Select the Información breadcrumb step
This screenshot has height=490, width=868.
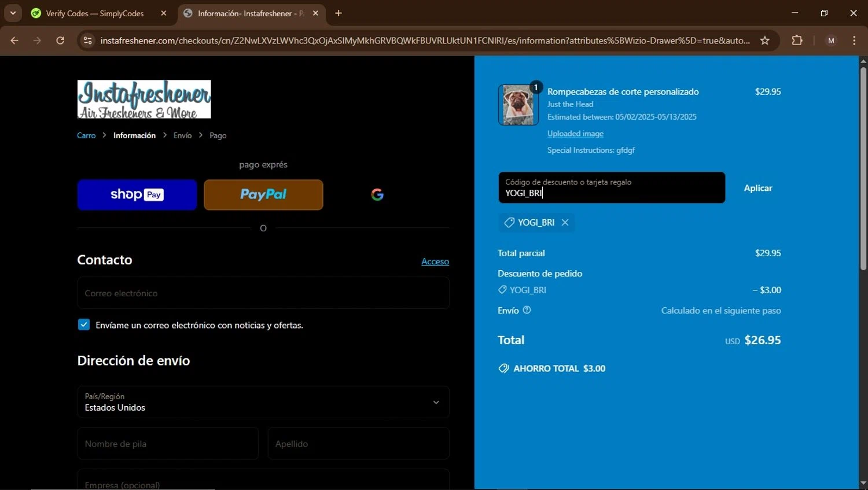pos(134,135)
